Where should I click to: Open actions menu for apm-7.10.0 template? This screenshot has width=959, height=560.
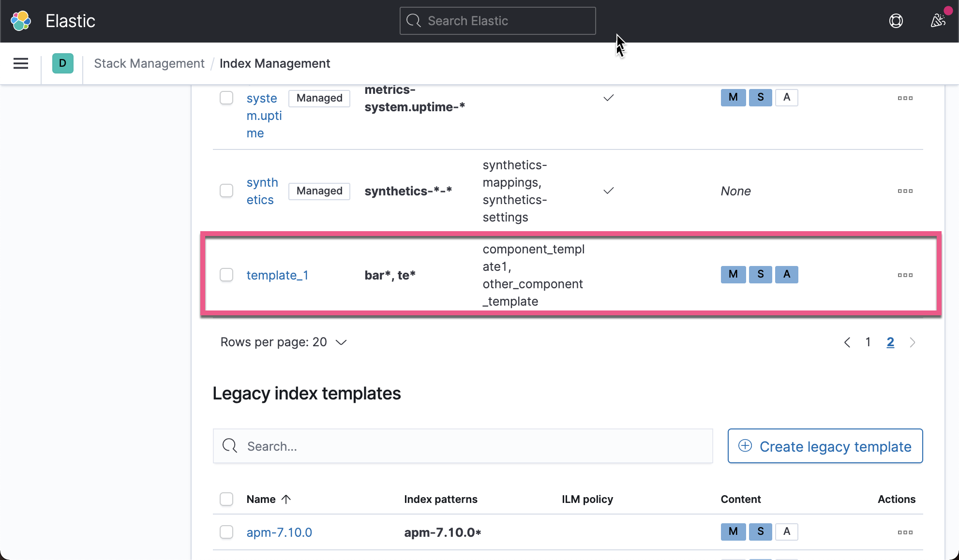[905, 532]
